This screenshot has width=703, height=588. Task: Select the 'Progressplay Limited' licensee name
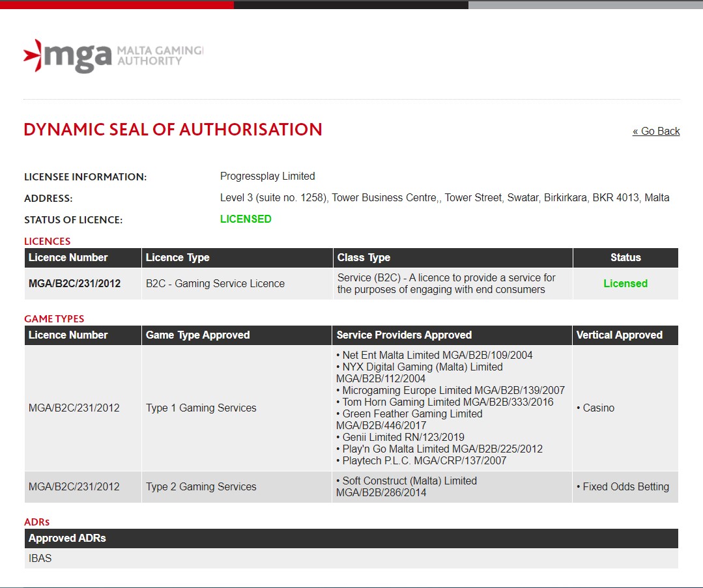coord(267,176)
